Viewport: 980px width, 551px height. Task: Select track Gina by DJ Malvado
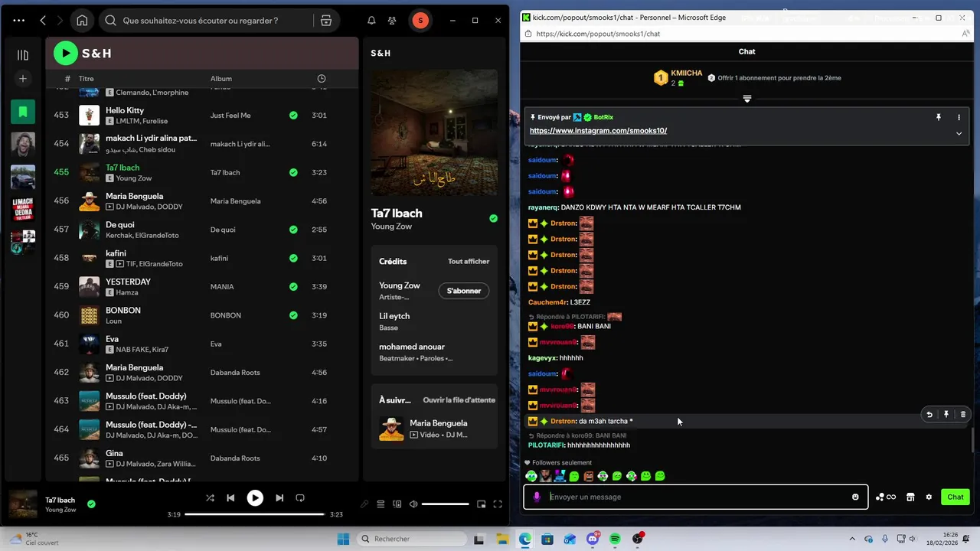coord(202,458)
